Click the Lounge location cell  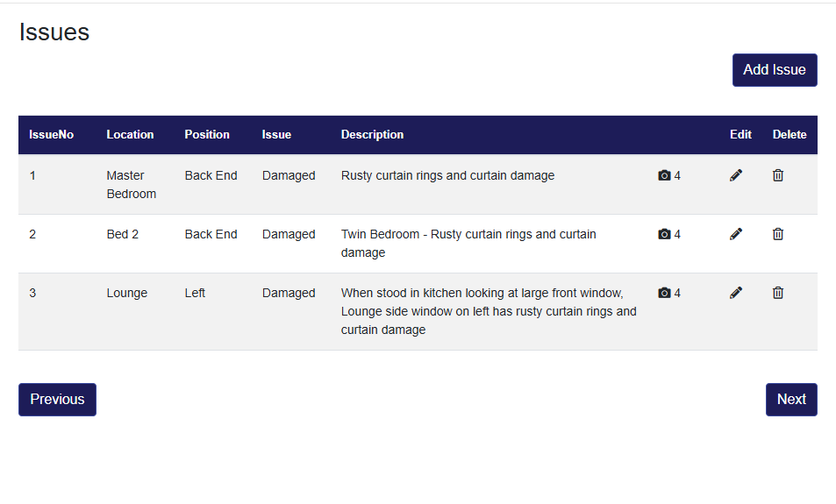pos(127,293)
